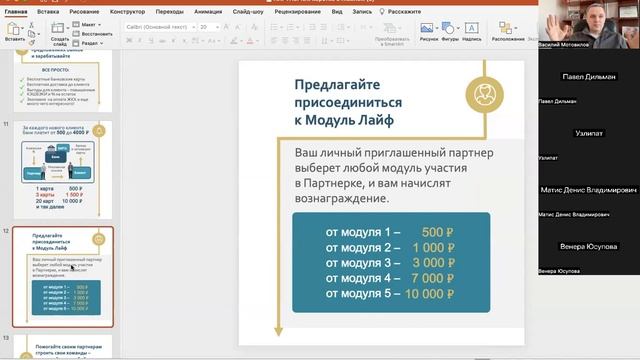Click Узлипат participant tile

click(x=589, y=133)
